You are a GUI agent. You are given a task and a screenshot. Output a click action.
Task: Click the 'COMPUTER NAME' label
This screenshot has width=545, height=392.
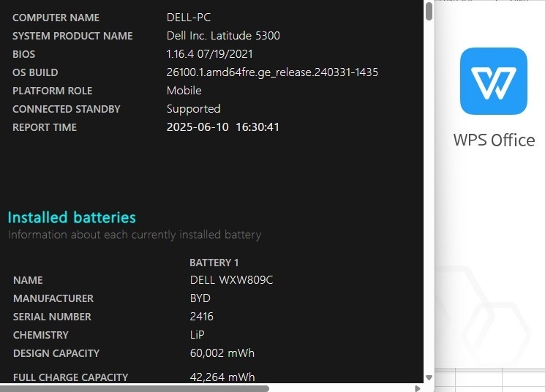[x=56, y=18]
